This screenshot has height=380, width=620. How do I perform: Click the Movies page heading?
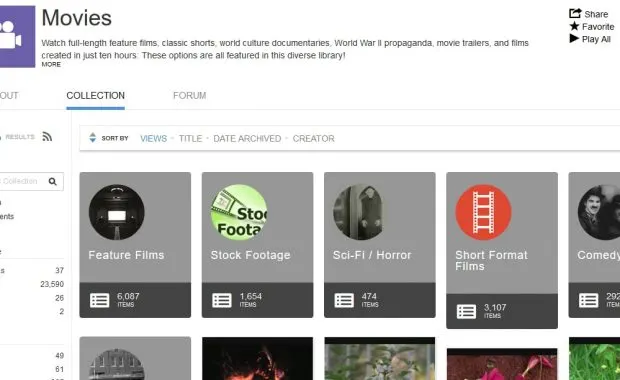click(77, 18)
